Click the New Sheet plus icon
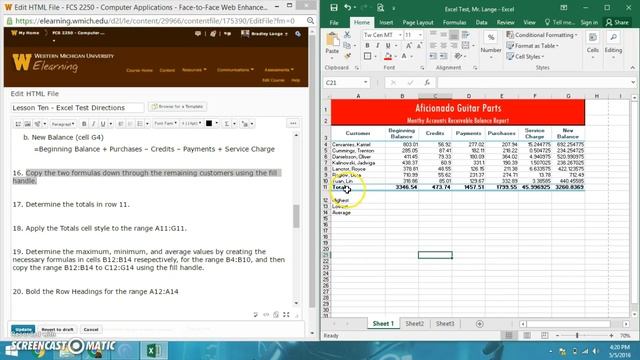The image size is (640, 360). [480, 324]
